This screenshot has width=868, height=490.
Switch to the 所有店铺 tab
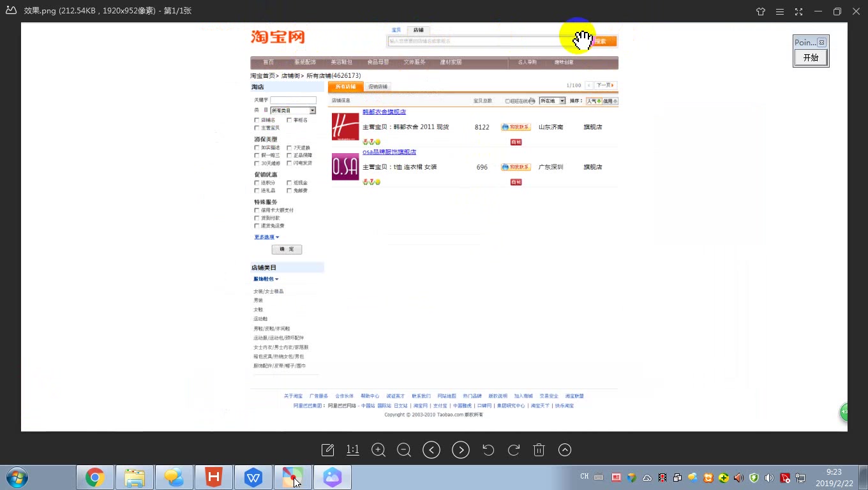pyautogui.click(x=346, y=87)
